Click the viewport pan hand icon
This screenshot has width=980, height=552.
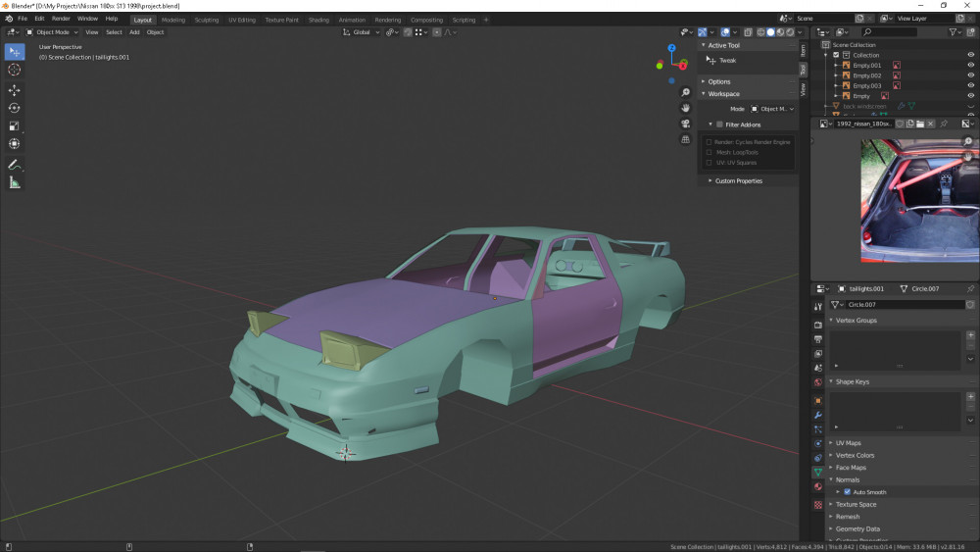pyautogui.click(x=686, y=108)
